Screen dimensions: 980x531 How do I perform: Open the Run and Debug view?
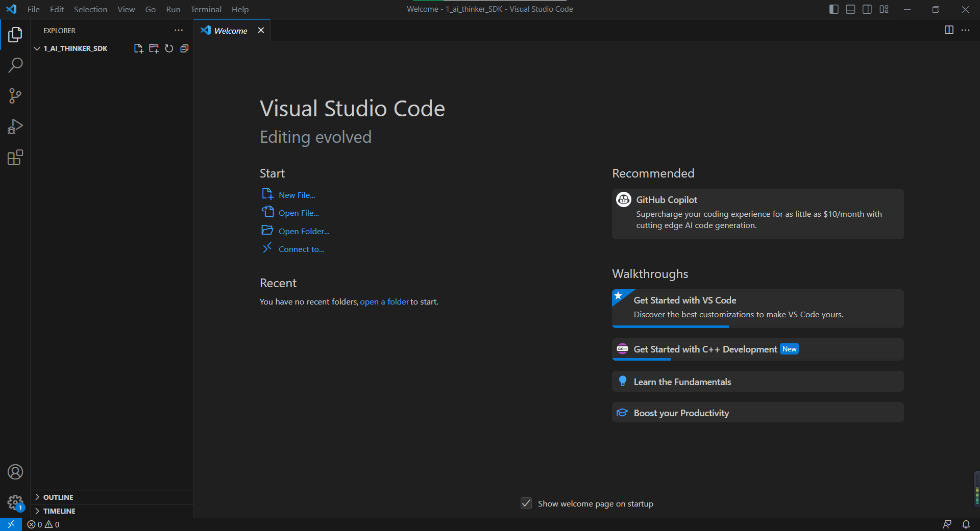pos(15,127)
